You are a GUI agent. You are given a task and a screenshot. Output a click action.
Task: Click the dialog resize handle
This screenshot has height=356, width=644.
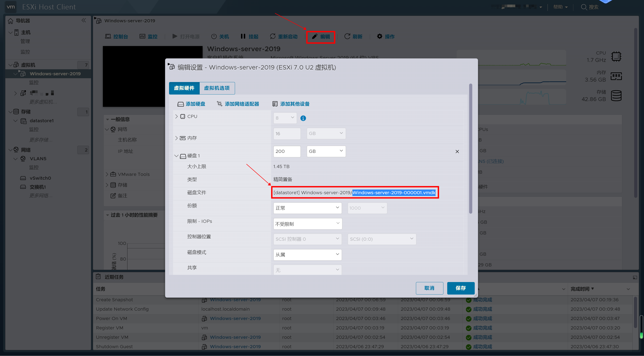click(475, 295)
